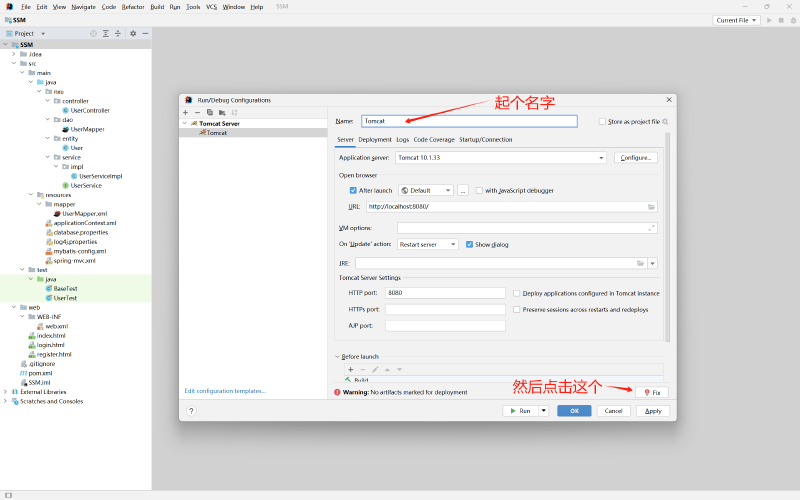Viewport: 800px width, 500px height.
Task: Switch to the Code Coverage tab
Action: (x=434, y=139)
